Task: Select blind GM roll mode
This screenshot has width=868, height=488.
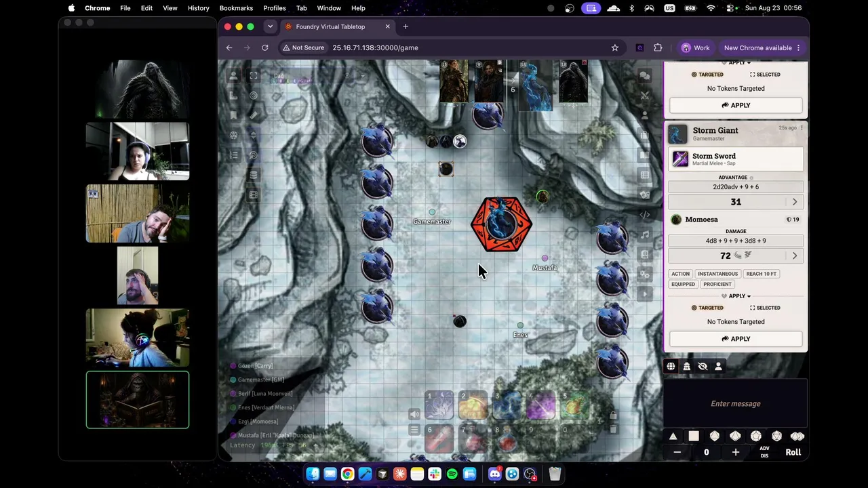Action: tap(703, 367)
